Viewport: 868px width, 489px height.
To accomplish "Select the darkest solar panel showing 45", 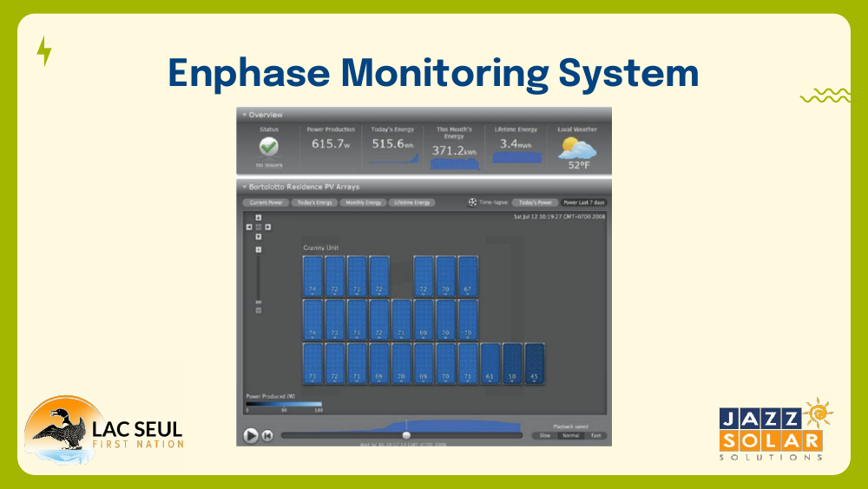I will tap(534, 364).
